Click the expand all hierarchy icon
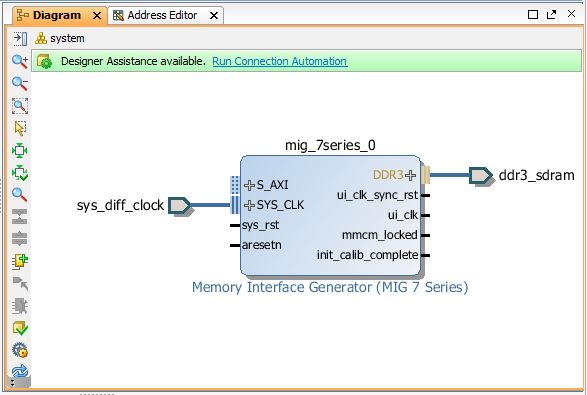Screen dimensions: 587x395 click(x=19, y=238)
